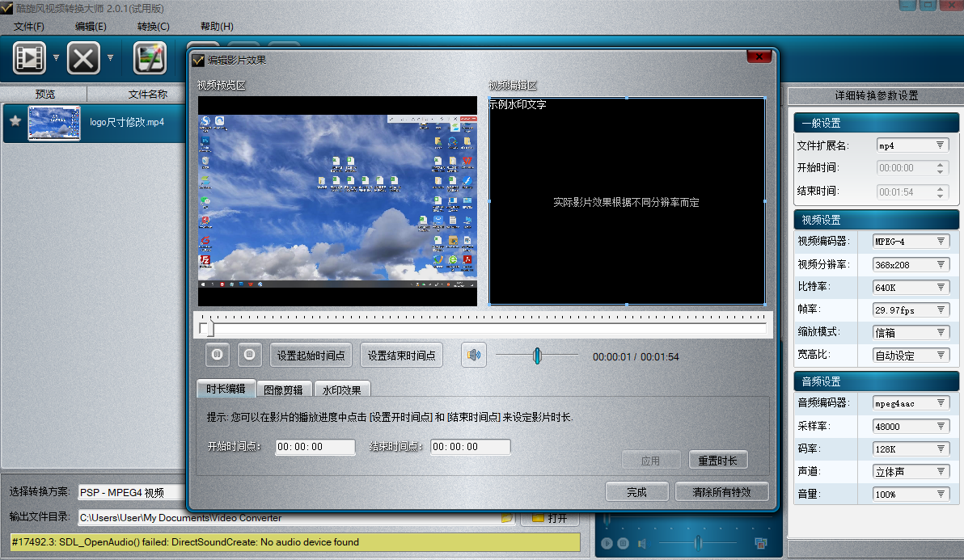Click the 预览 column header
Viewport: 964px width, 560px height.
tap(44, 94)
